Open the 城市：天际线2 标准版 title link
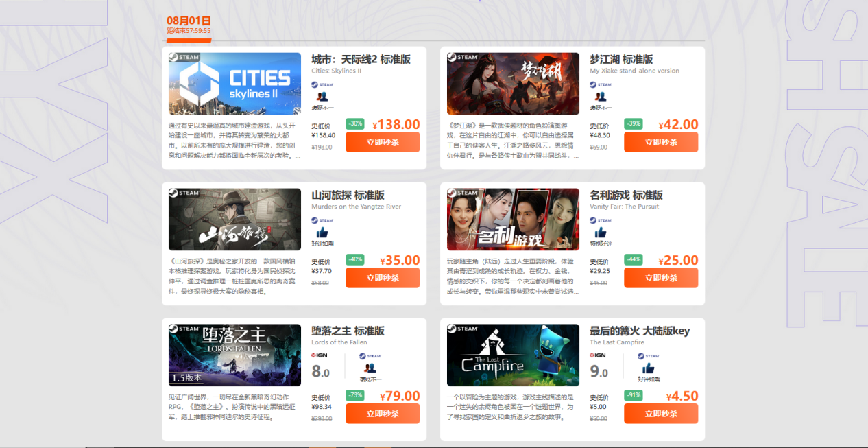868x448 pixels. [361, 60]
